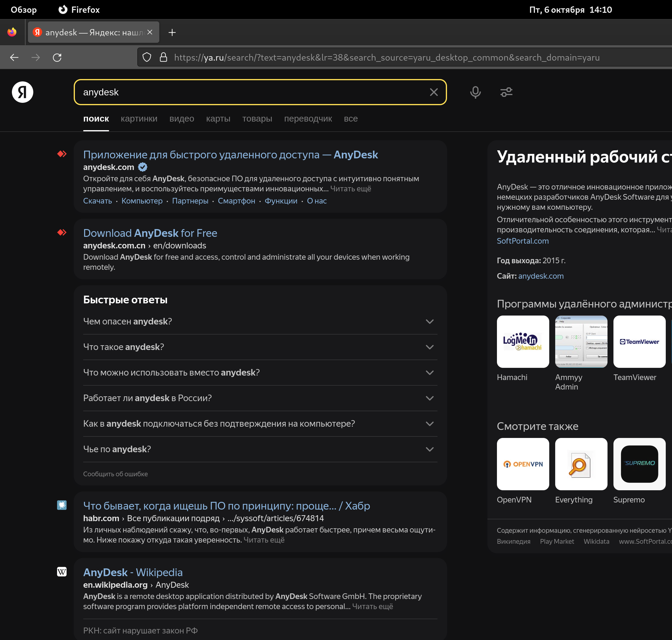Click 'Википедия' source in sidebar footer
This screenshot has height=640, width=672.
[514, 541]
